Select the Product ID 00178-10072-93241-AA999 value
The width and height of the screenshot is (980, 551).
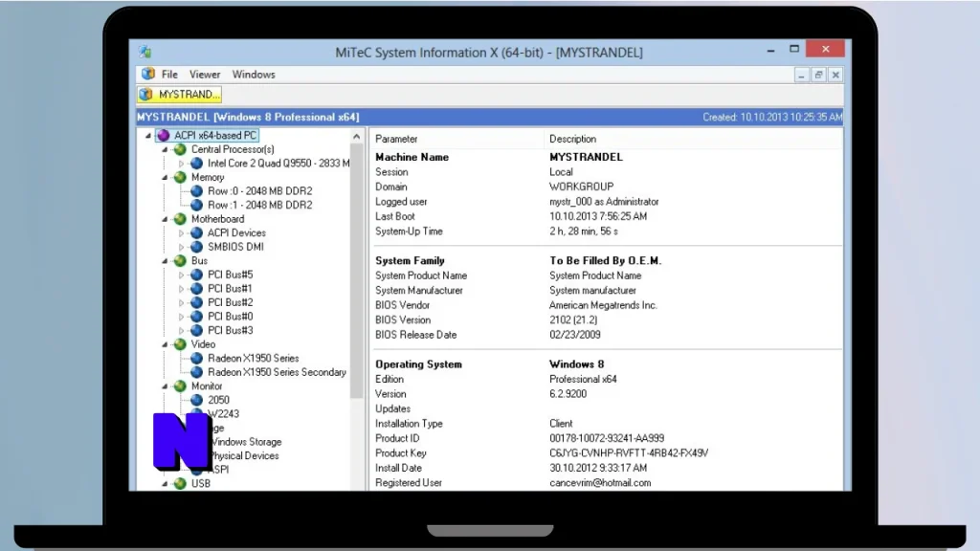coord(607,438)
